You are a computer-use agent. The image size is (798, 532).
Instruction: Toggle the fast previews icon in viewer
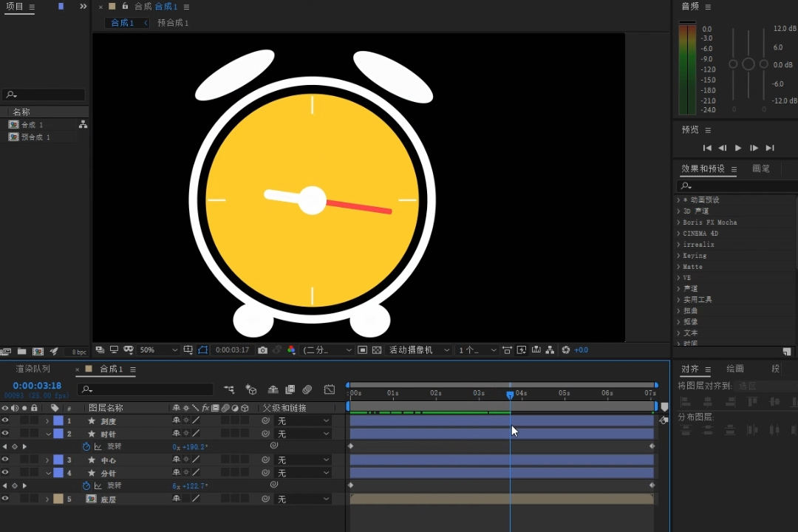click(x=522, y=350)
